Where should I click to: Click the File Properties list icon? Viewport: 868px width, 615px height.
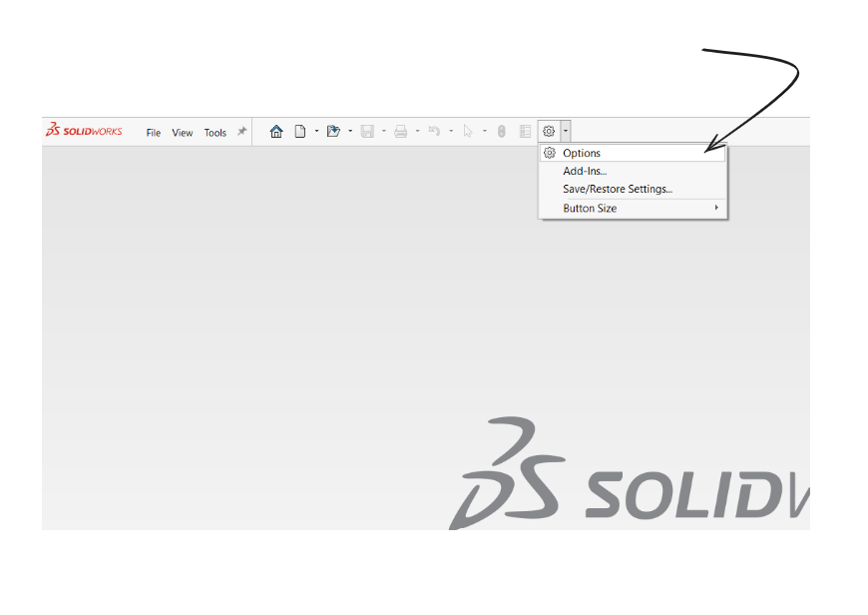tap(525, 132)
